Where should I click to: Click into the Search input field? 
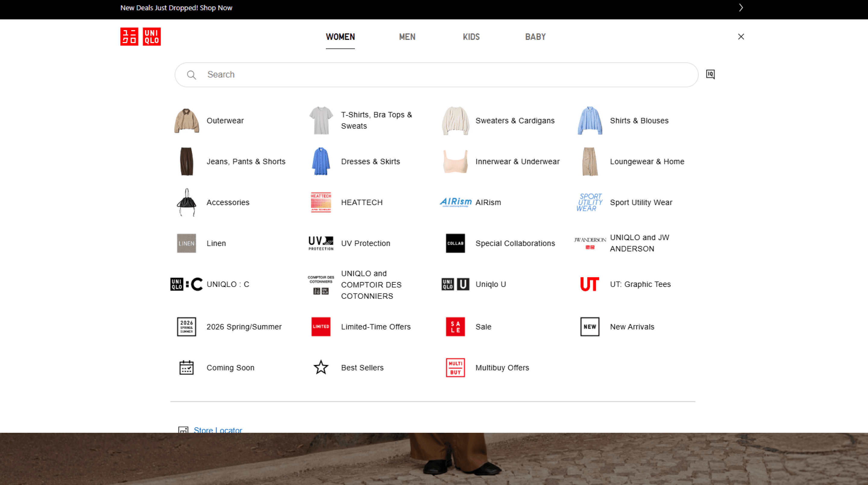tap(438, 74)
